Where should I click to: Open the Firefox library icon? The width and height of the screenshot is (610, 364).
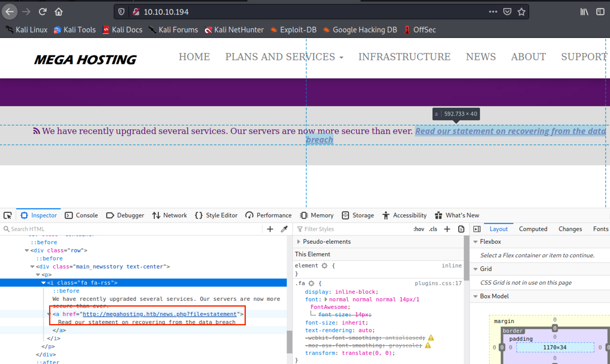[x=584, y=12]
